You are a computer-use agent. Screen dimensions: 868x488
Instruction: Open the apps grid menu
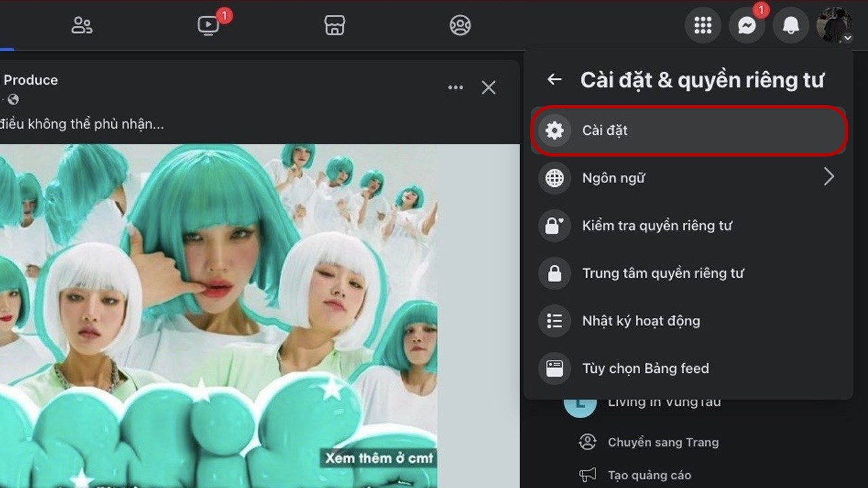pyautogui.click(x=703, y=26)
